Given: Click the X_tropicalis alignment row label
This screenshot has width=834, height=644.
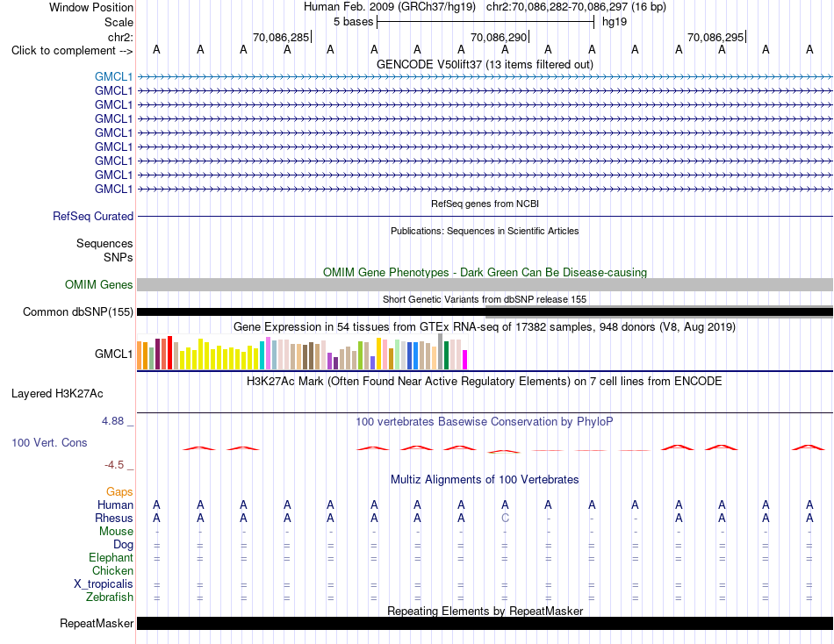Looking at the screenshot, I should pos(104,584).
